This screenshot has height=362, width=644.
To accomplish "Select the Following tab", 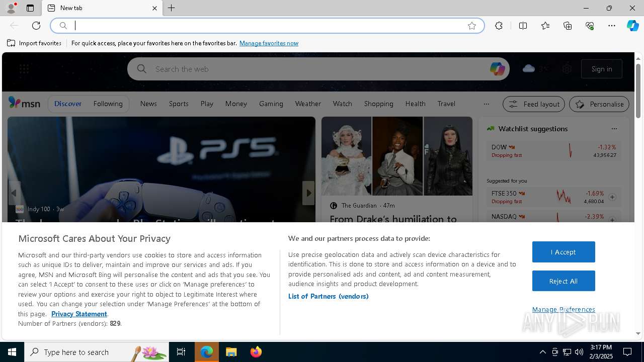I will coord(108,104).
